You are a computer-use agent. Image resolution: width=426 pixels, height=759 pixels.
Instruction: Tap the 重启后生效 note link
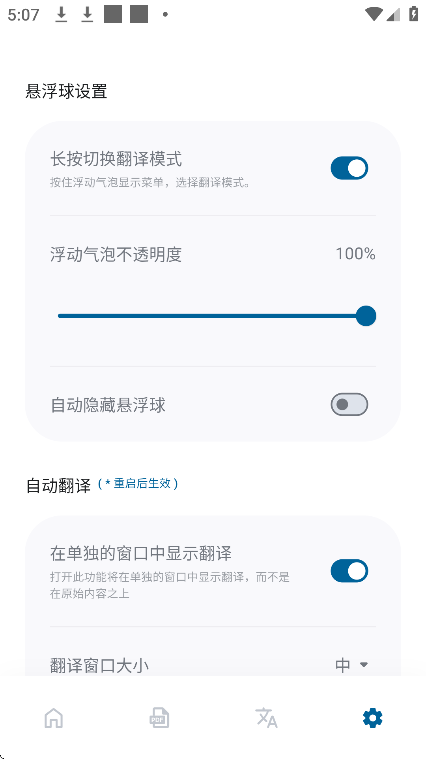click(138, 484)
